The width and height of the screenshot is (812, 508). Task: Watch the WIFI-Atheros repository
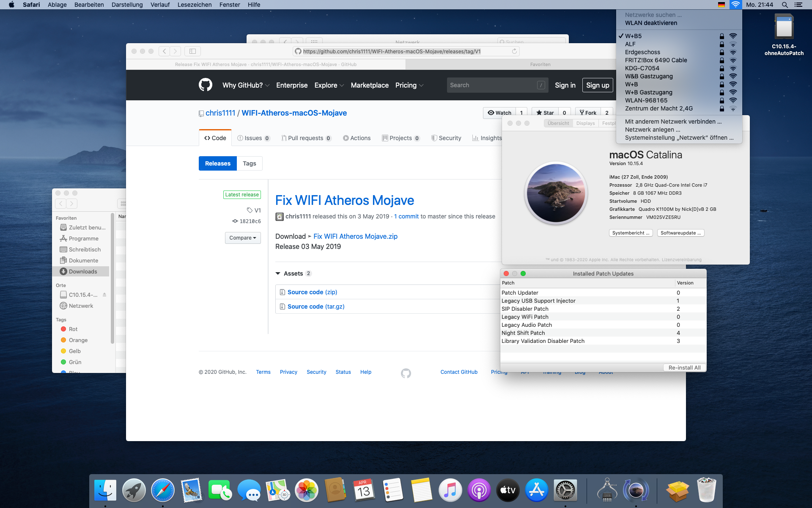coord(499,113)
